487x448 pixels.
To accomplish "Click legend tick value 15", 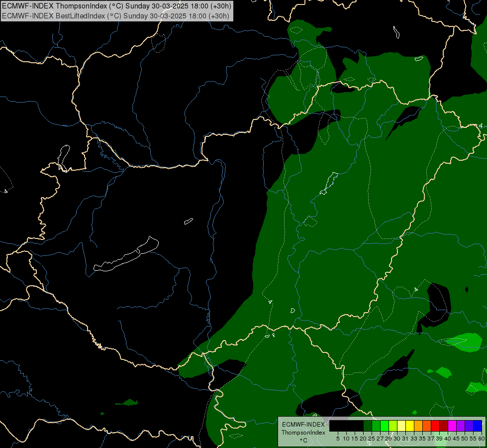I will [355, 439].
